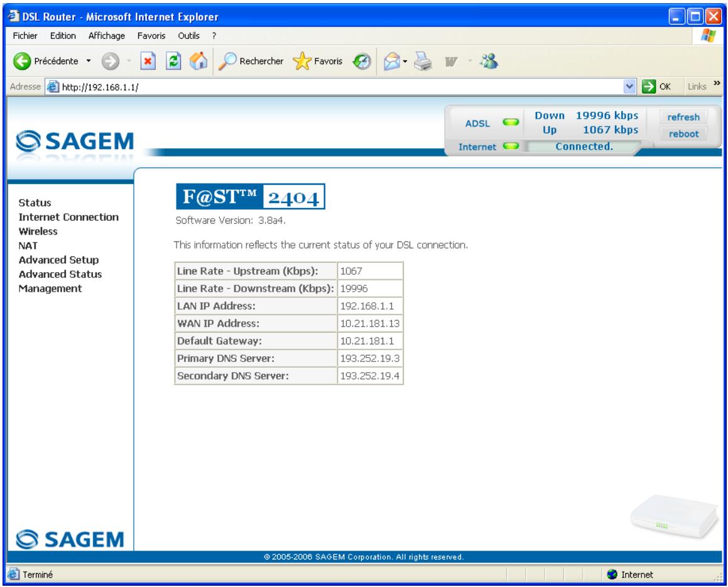Screen dimensions: 728x587
Task: Open the Affichage menu
Action: [106, 36]
